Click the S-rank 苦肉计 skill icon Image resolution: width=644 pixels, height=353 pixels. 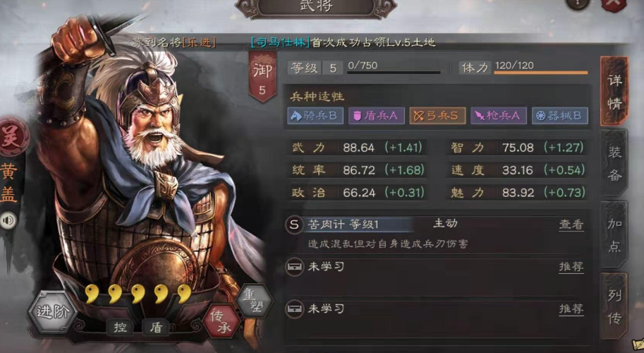[294, 225]
